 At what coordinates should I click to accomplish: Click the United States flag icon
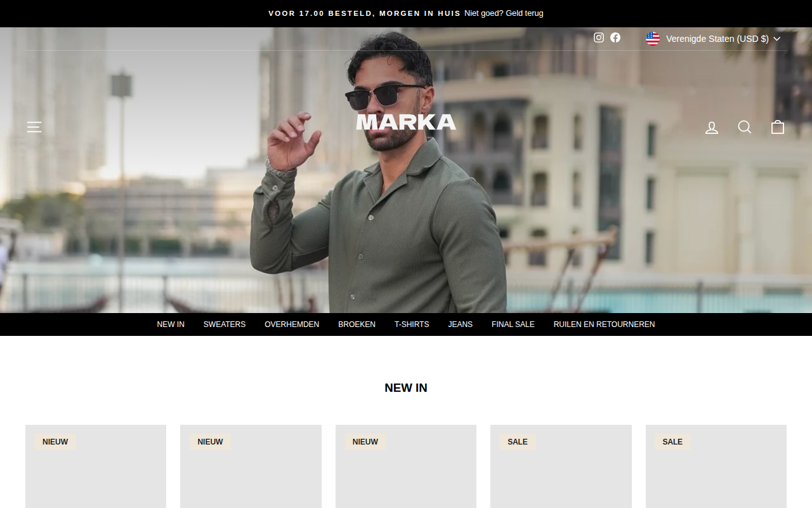pos(653,39)
